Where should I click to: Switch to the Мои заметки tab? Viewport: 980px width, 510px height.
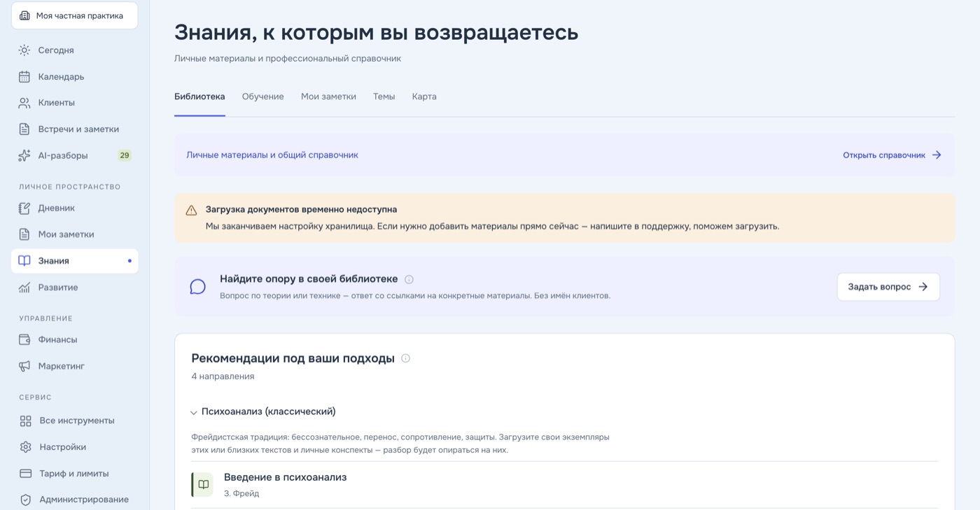(328, 97)
